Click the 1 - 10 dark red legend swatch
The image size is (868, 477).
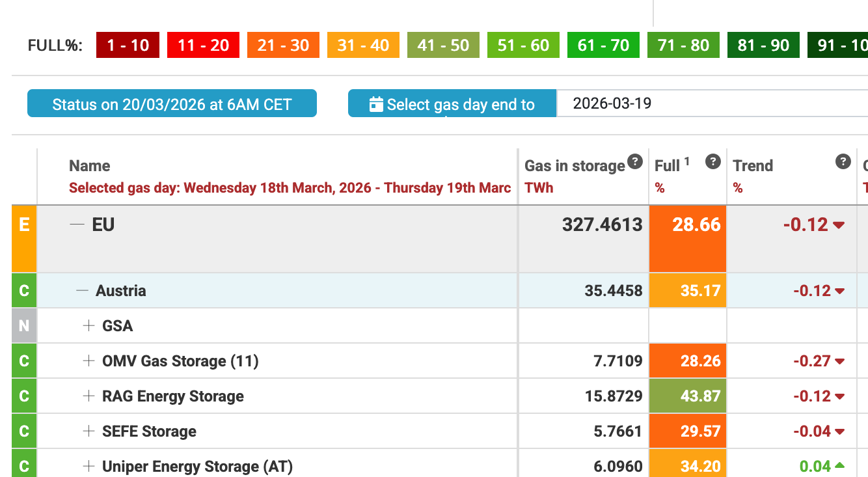[128, 46]
